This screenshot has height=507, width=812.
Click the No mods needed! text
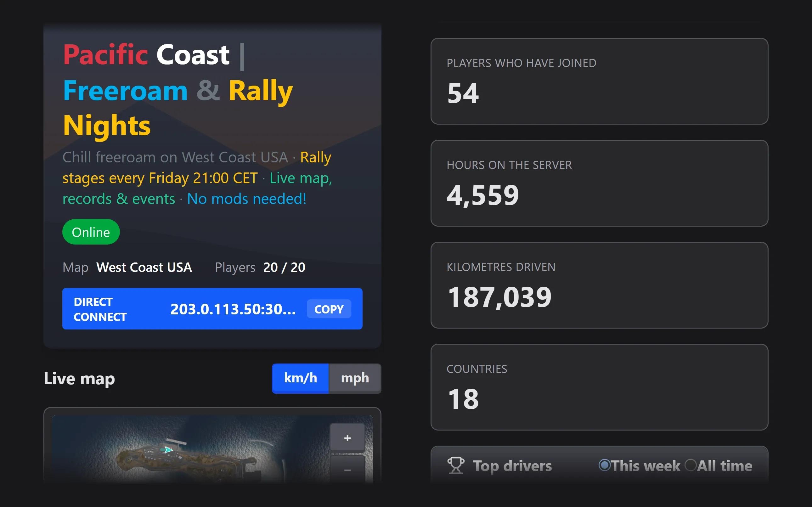(x=246, y=199)
